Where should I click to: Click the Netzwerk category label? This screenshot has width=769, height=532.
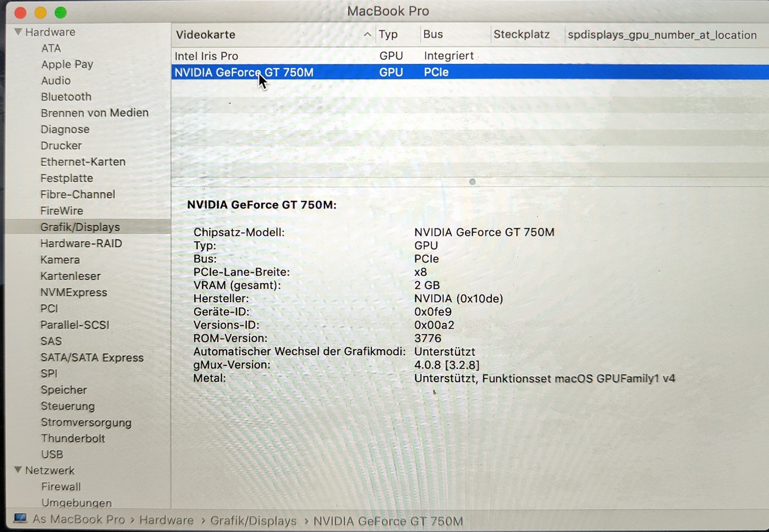coord(50,470)
